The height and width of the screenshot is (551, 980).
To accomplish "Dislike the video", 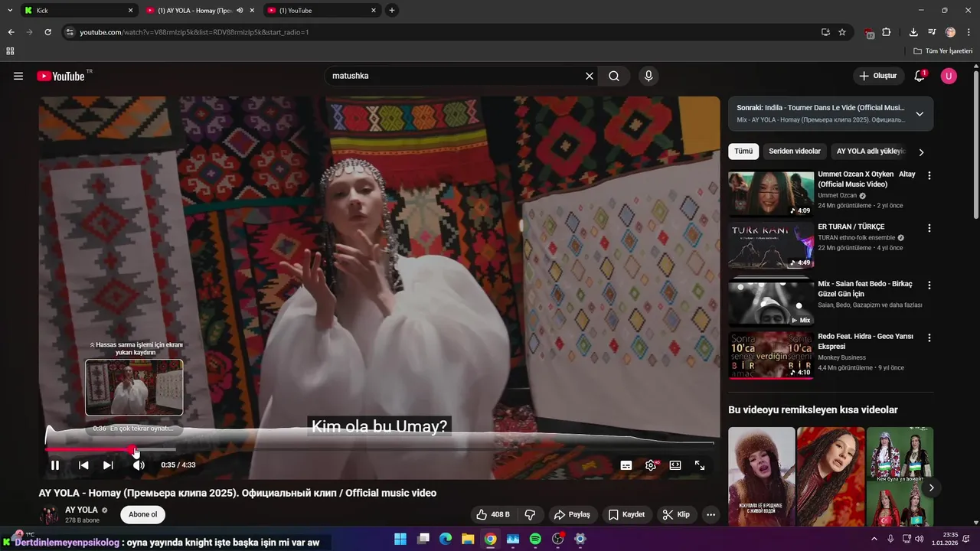I will click(530, 514).
